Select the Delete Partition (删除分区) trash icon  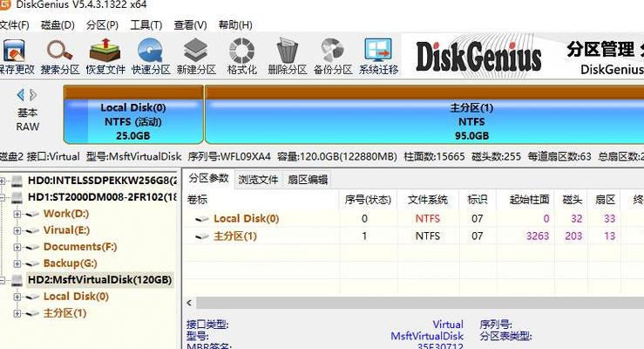click(x=287, y=57)
